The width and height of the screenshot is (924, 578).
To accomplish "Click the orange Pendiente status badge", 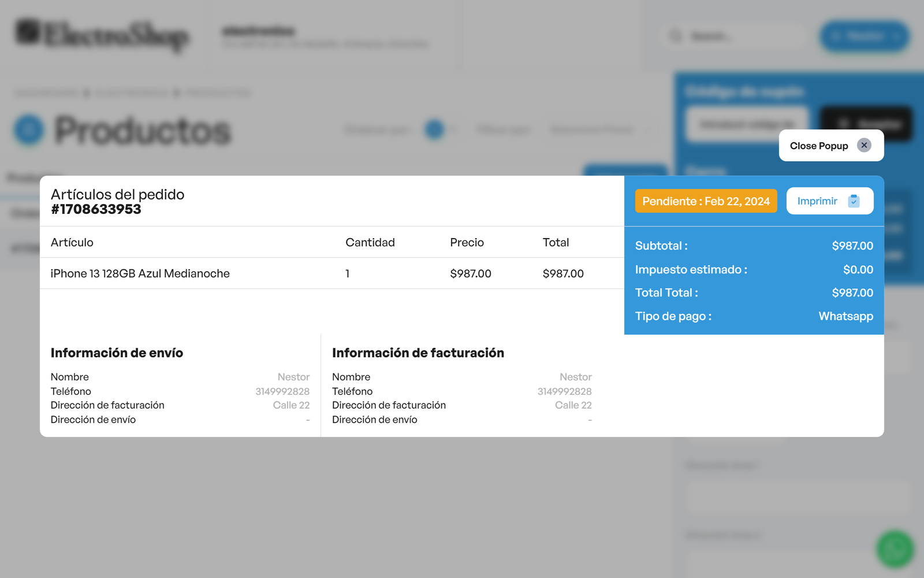I will 706,201.
